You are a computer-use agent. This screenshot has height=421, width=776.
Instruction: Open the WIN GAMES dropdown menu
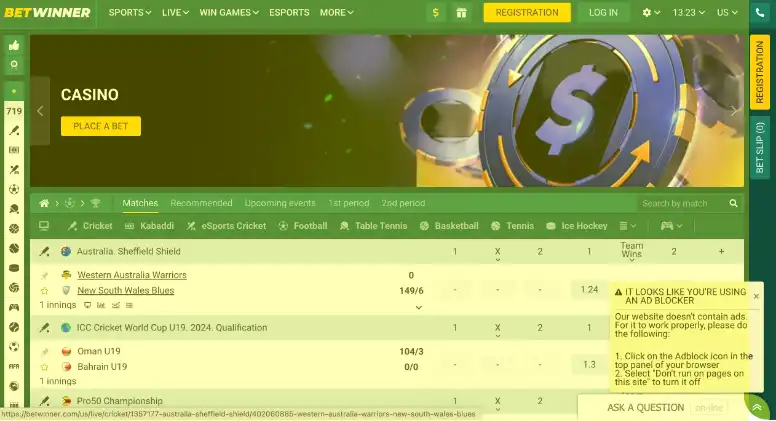229,12
